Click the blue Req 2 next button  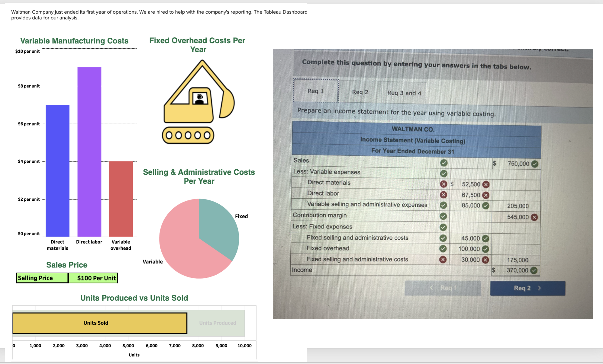click(527, 288)
